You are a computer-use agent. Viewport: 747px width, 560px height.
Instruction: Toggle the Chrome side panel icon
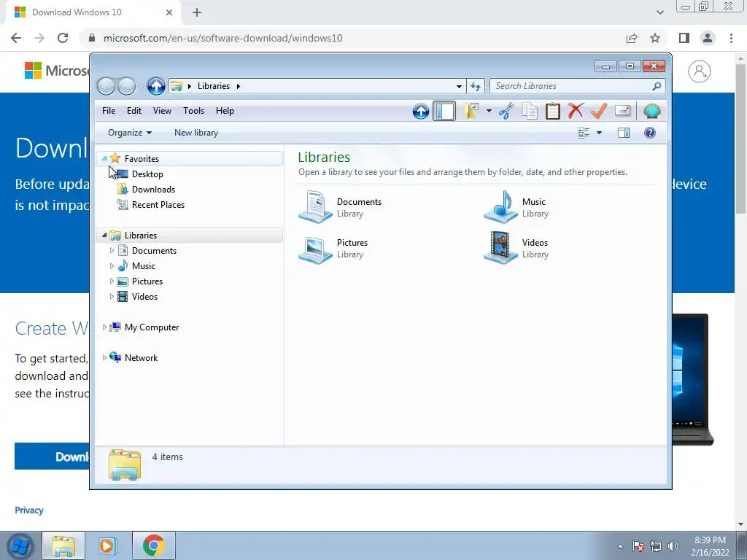point(684,38)
